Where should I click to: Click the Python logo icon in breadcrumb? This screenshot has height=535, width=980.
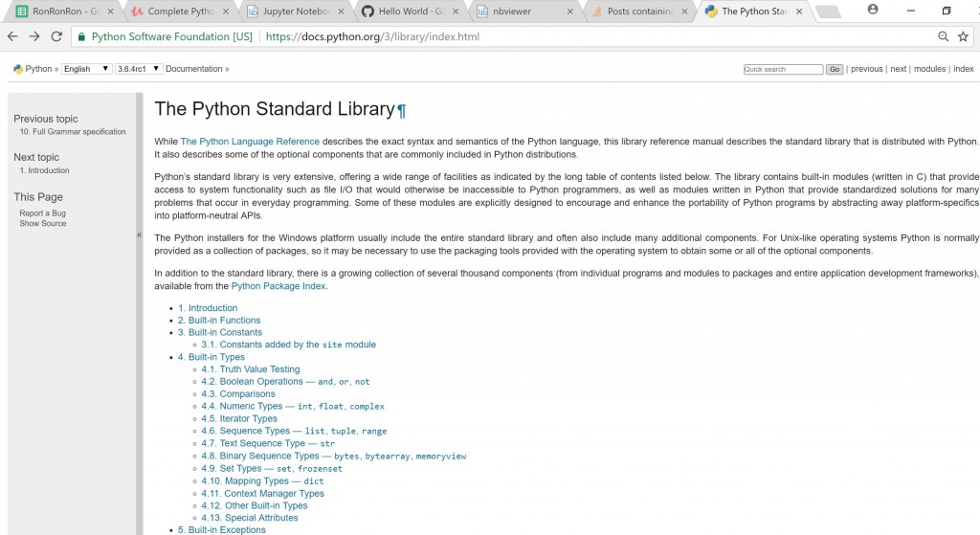(x=18, y=69)
